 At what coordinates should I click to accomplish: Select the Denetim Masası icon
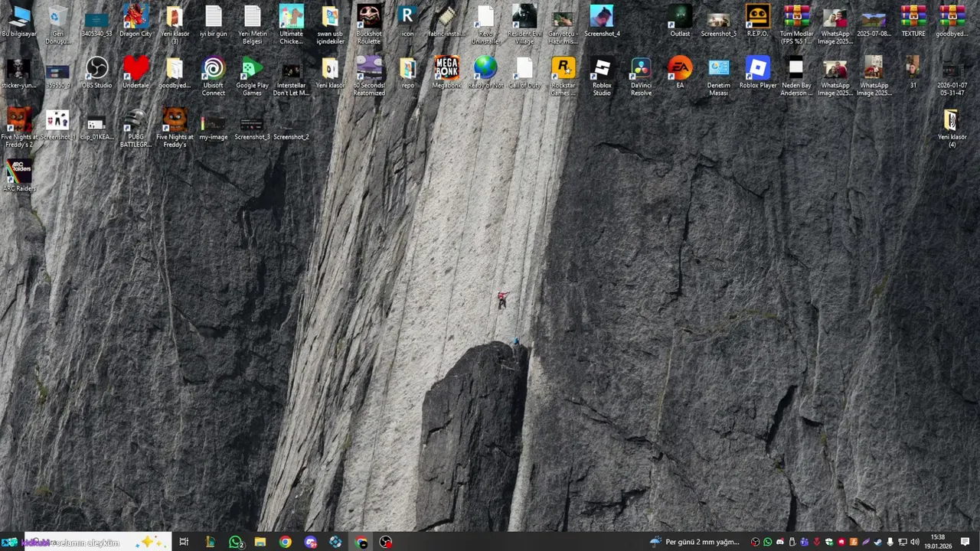[x=719, y=77]
